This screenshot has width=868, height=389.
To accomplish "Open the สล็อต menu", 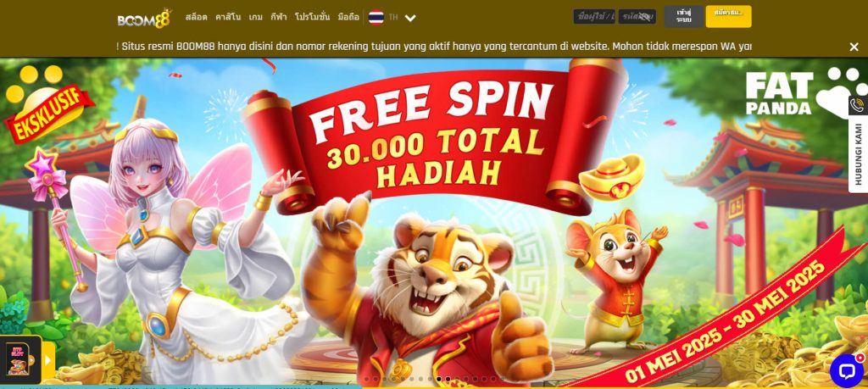I will (196, 17).
